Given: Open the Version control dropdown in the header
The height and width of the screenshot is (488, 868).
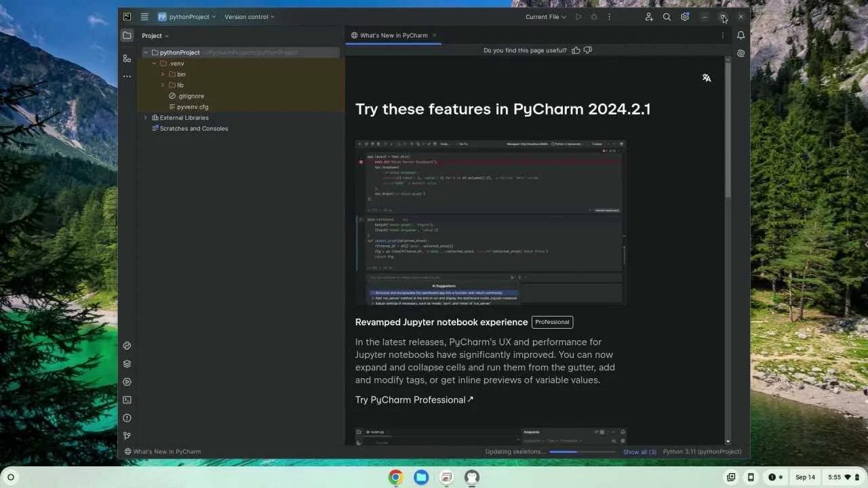Looking at the screenshot, I should 248,17.
